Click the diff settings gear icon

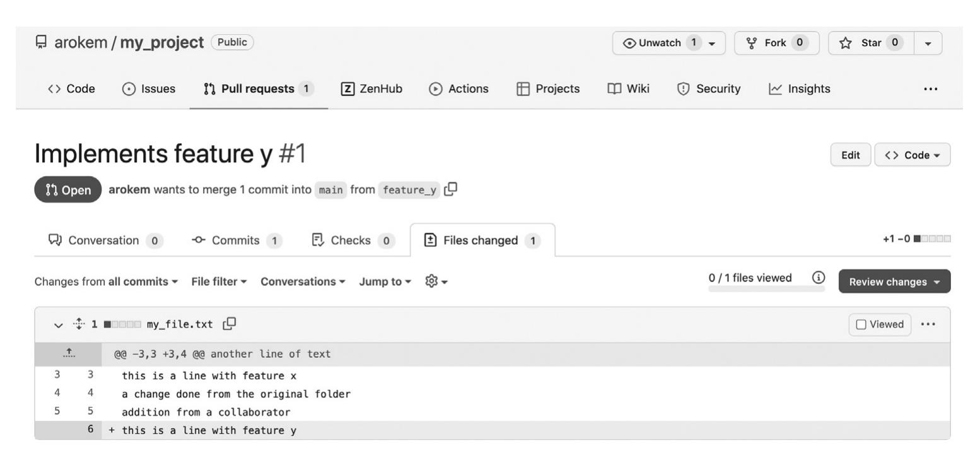click(x=436, y=281)
